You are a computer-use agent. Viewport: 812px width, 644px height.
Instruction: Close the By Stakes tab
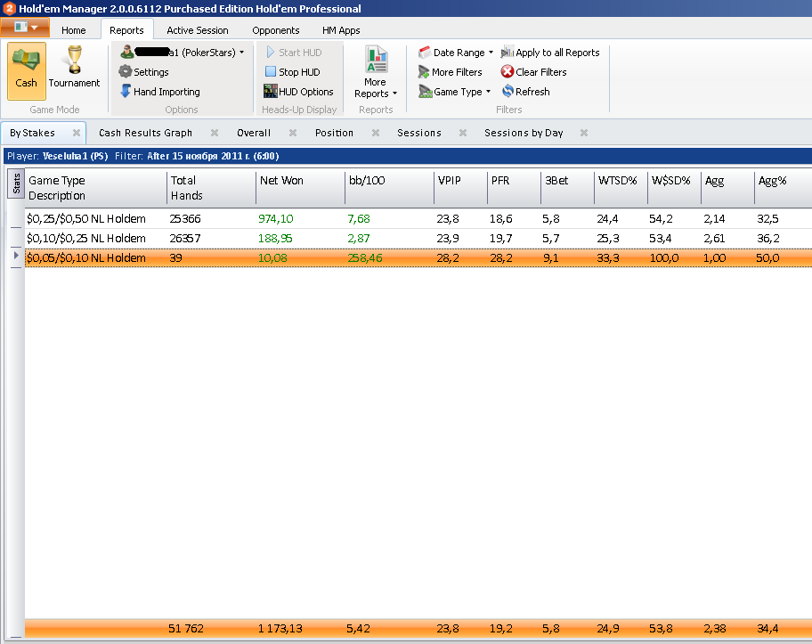click(x=77, y=133)
